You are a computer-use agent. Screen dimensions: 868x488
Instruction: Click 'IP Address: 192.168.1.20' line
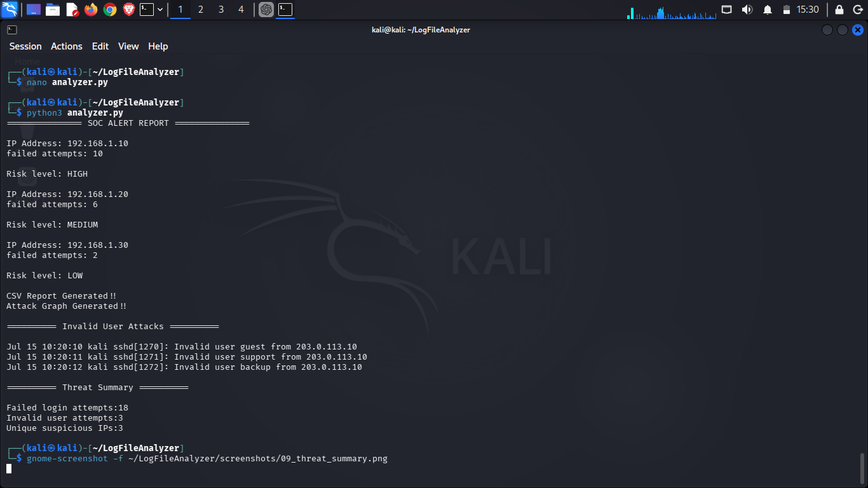point(67,194)
